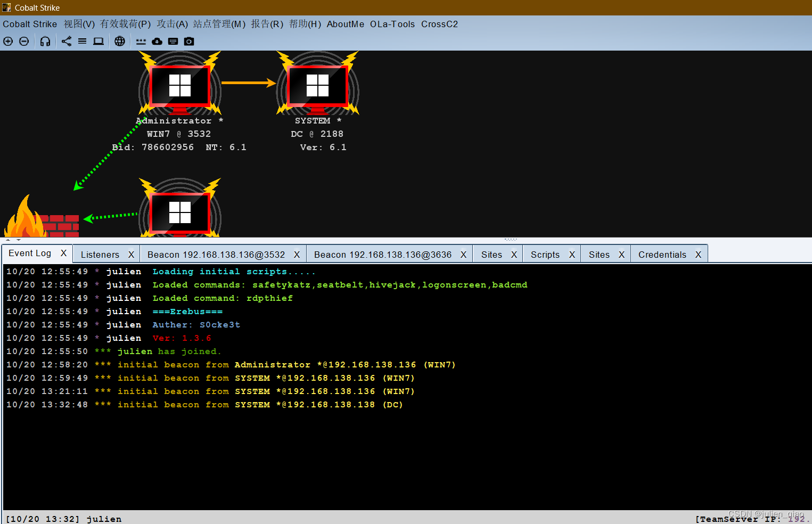Switch to Target Table laptop icon
Image resolution: width=812 pixels, height=524 pixels.
click(99, 41)
